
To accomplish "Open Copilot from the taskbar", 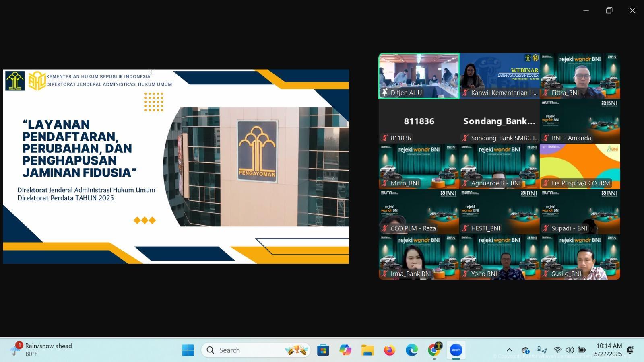I will pos(345,350).
